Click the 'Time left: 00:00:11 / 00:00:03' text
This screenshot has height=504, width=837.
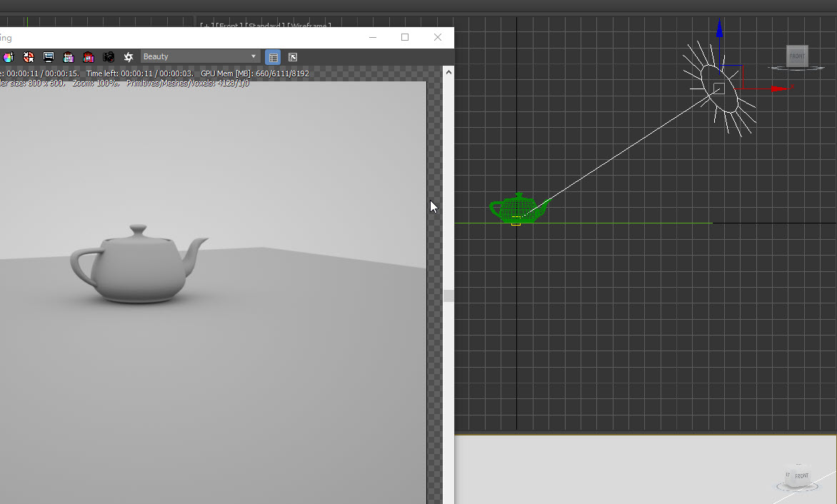point(139,74)
